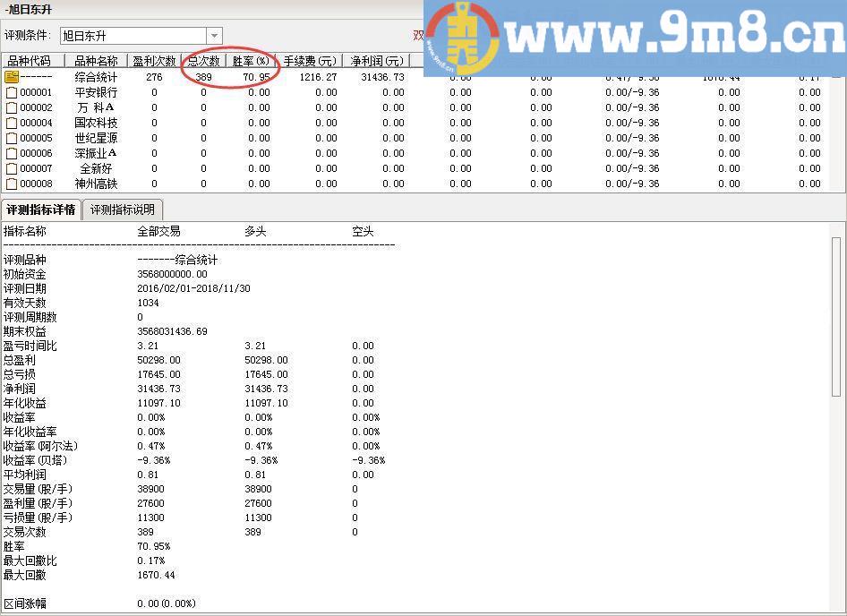Click the document icon next to 平安银行

pyautogui.click(x=13, y=92)
